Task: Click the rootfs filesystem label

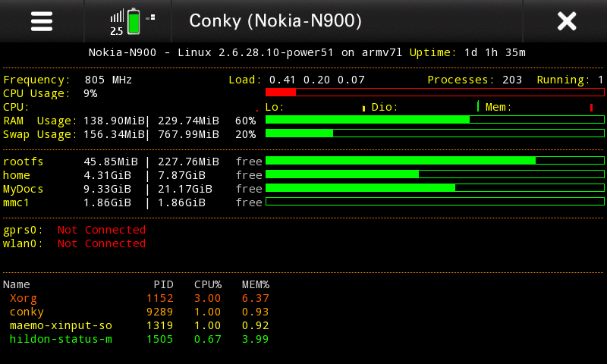Action: pos(24,162)
